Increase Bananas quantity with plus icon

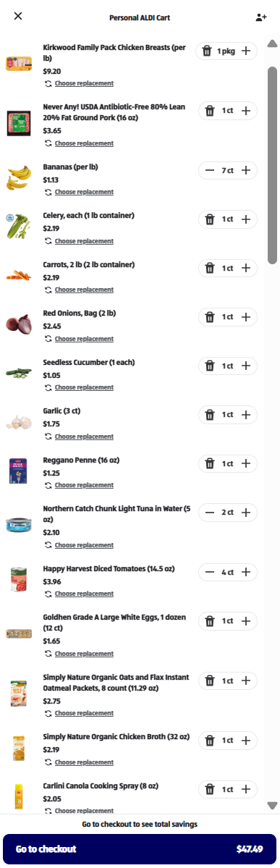coord(246,171)
